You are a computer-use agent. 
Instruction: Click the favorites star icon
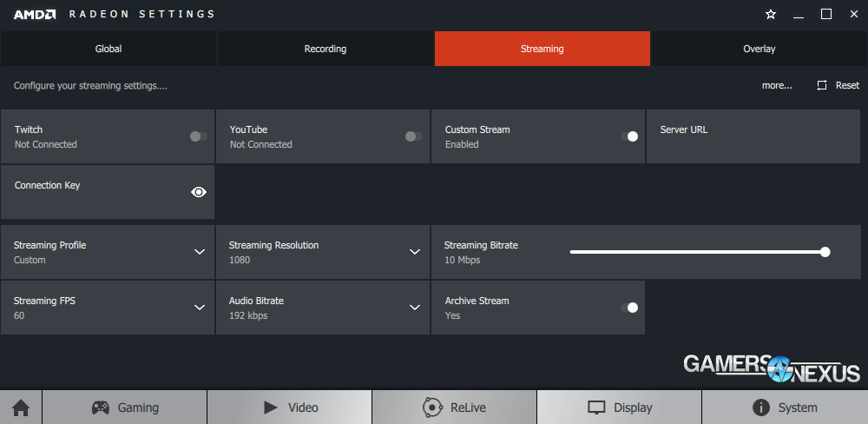pos(771,15)
